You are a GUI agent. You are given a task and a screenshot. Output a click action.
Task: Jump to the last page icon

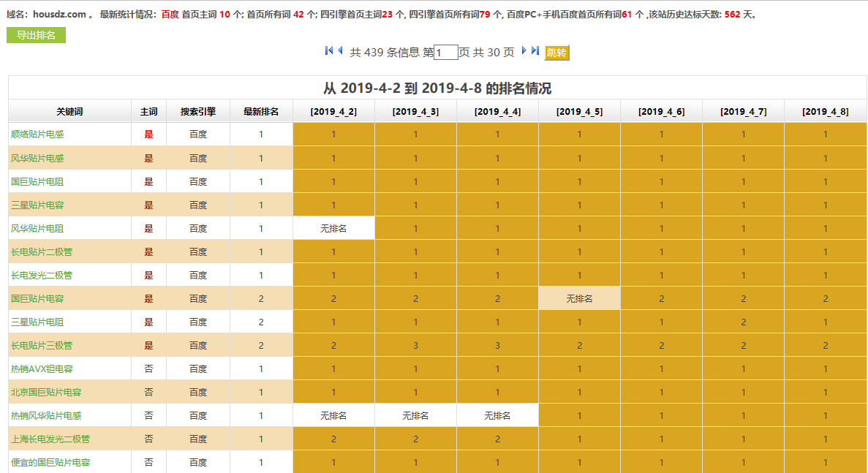[535, 51]
